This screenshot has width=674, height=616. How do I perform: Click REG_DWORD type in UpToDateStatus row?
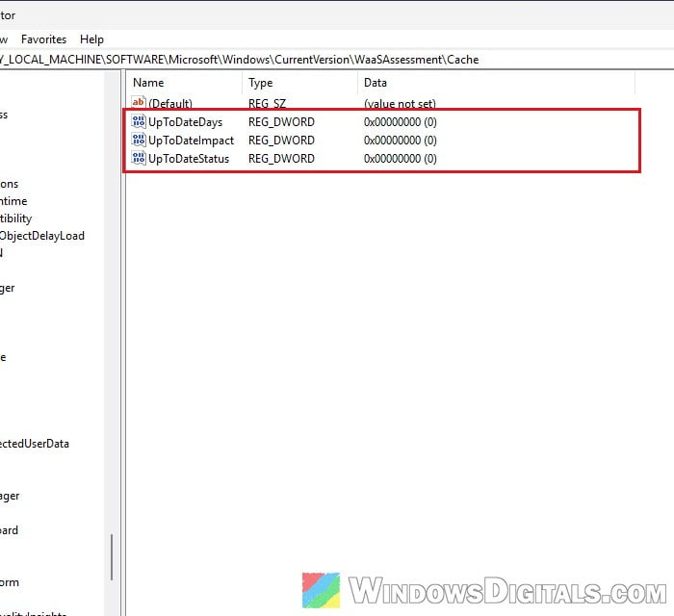281,159
